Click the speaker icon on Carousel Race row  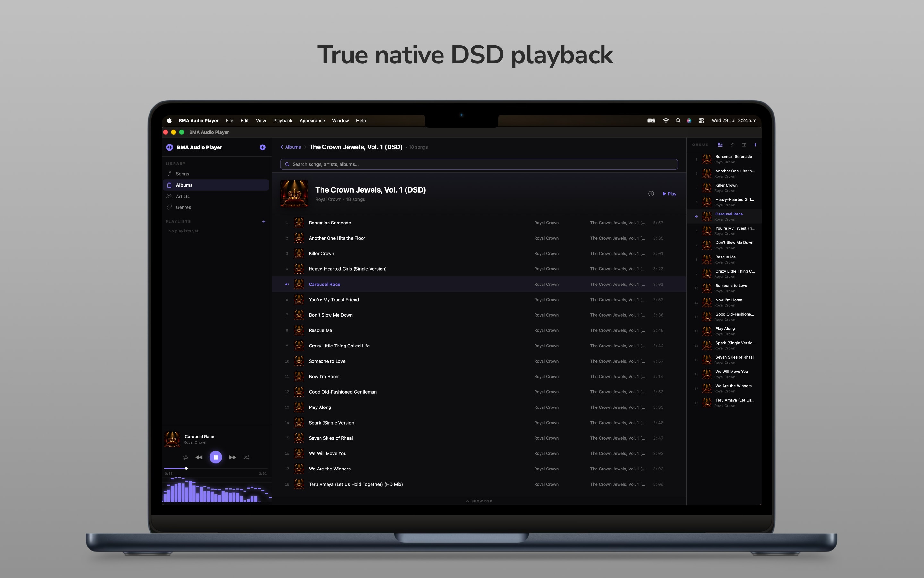[x=287, y=285]
